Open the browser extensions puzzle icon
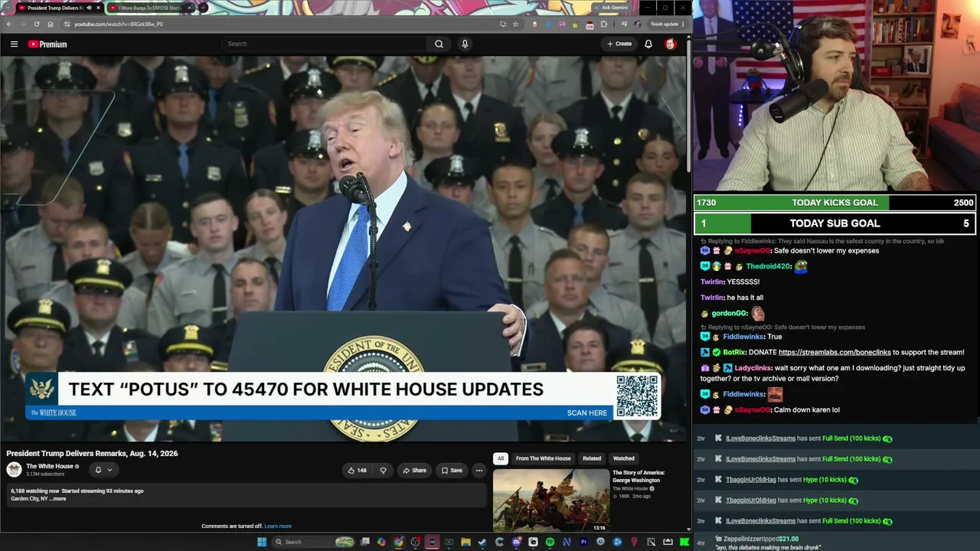 point(604,24)
